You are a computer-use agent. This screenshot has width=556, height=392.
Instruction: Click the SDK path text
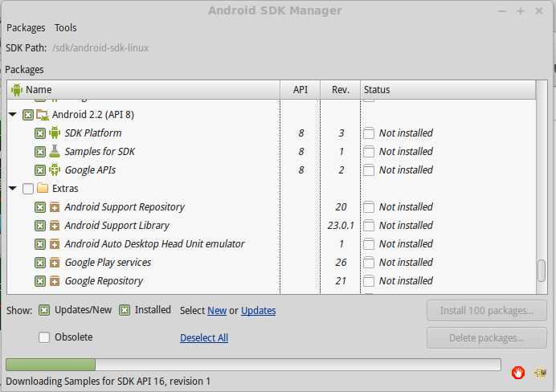point(100,48)
